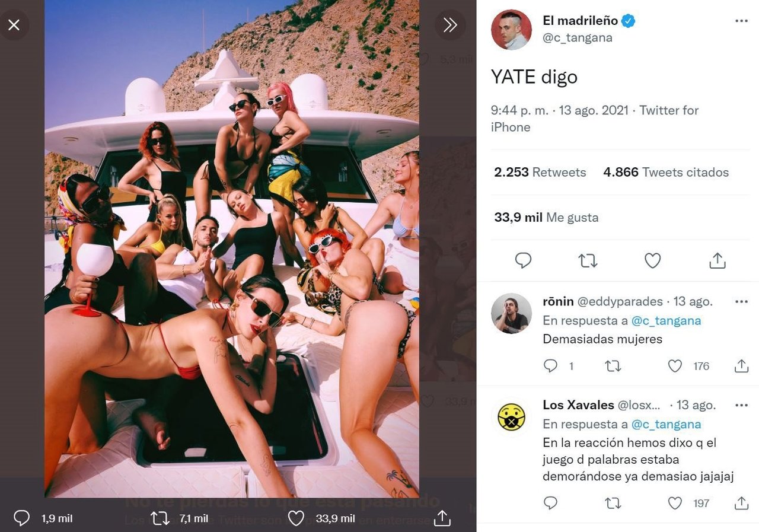Collapse the side panel with the double-chevron
Viewport: 759px width, 532px height.
[x=450, y=25]
